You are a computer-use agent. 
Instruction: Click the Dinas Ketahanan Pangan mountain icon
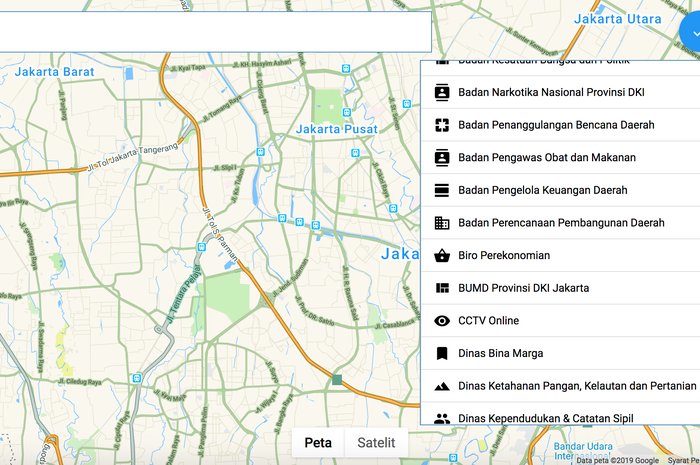[442, 386]
